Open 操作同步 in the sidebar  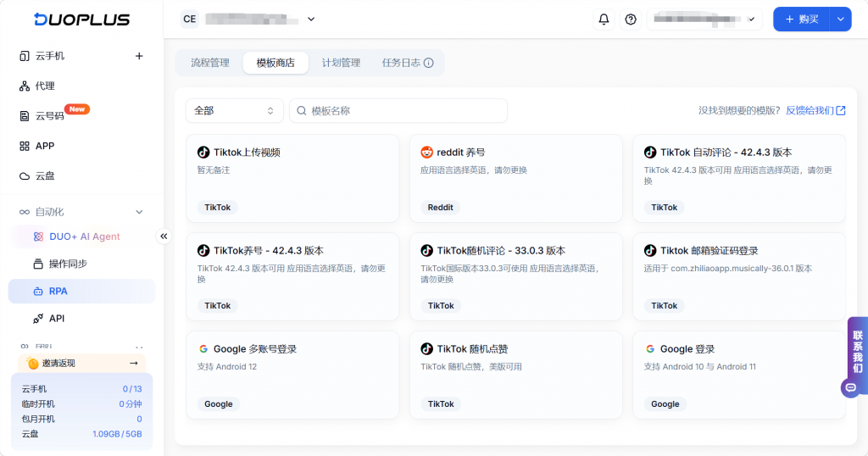[x=68, y=264]
